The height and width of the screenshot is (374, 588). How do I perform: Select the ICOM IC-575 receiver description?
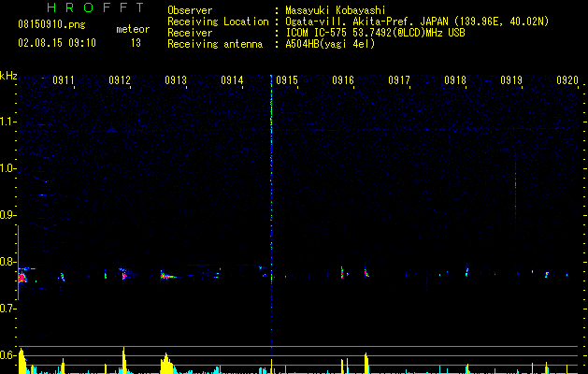click(x=375, y=33)
